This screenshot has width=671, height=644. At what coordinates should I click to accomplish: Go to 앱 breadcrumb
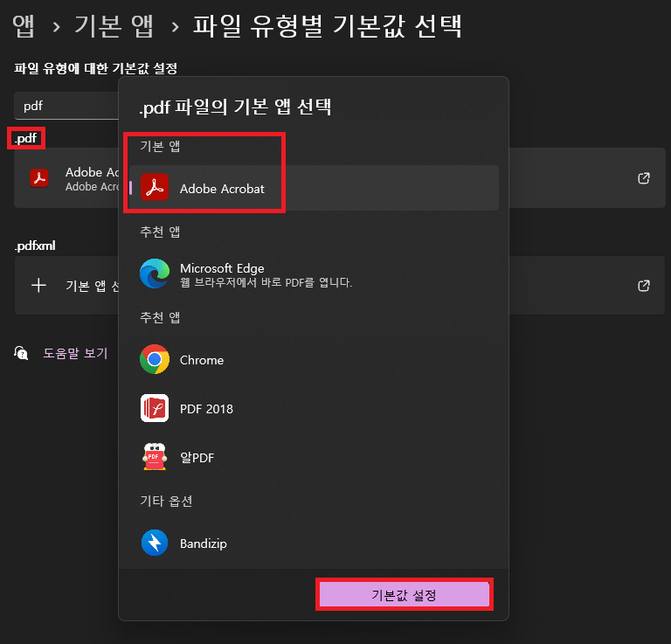(24, 25)
